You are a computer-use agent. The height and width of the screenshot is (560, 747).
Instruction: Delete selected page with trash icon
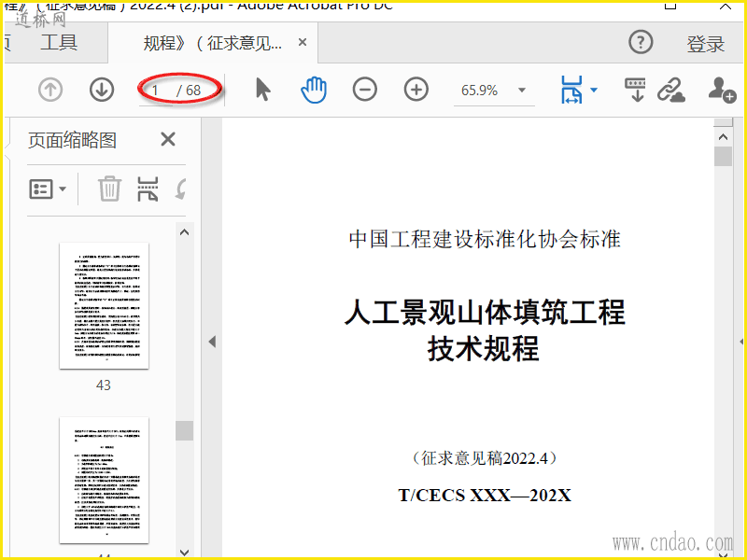click(109, 189)
